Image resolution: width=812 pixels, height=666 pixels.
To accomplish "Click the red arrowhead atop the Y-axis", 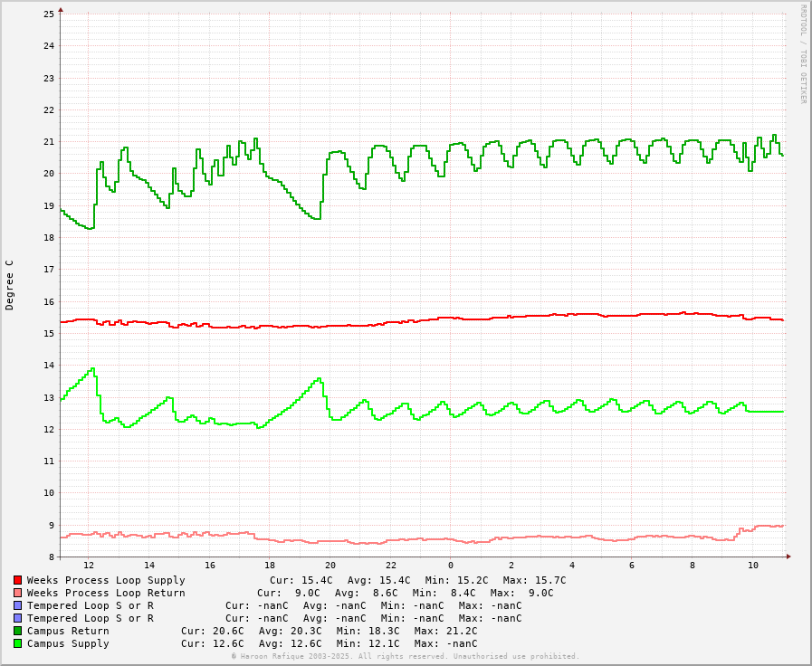I will (61, 10).
